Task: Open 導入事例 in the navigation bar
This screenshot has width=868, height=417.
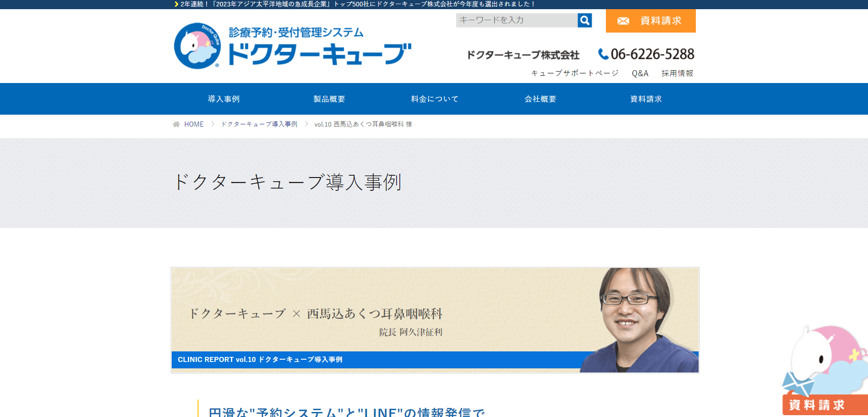Action: pos(224,99)
